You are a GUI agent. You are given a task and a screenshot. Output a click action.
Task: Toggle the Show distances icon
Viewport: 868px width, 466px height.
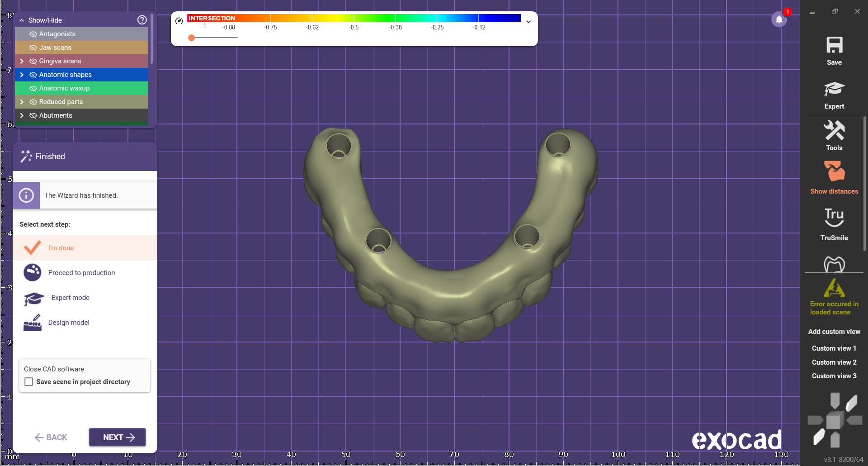point(834,171)
